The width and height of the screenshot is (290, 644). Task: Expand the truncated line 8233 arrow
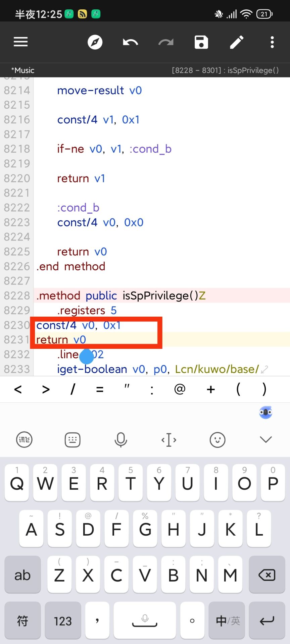[x=264, y=370]
